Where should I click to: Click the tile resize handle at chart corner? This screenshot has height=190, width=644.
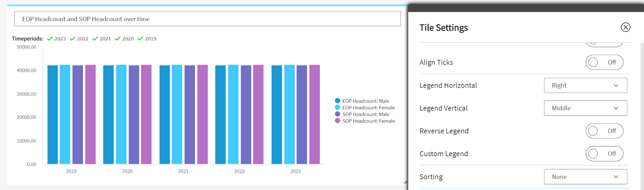[x=405, y=182]
